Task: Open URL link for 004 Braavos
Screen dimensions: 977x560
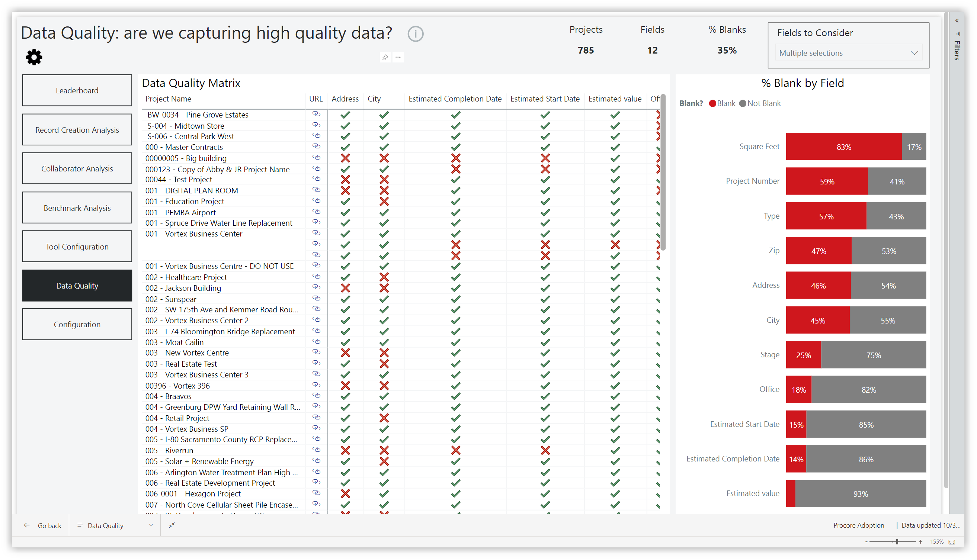Action: [316, 396]
